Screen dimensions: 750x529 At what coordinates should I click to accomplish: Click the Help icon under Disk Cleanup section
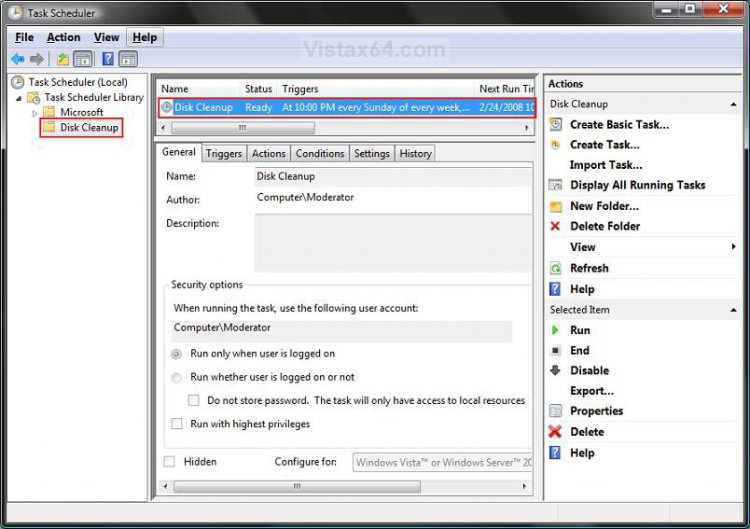coord(555,289)
